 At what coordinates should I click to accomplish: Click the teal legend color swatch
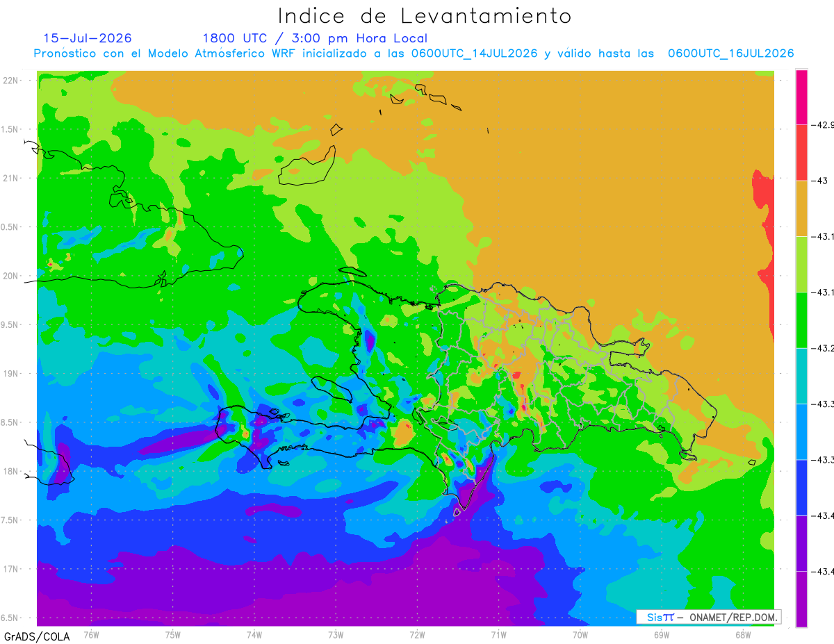point(801,376)
